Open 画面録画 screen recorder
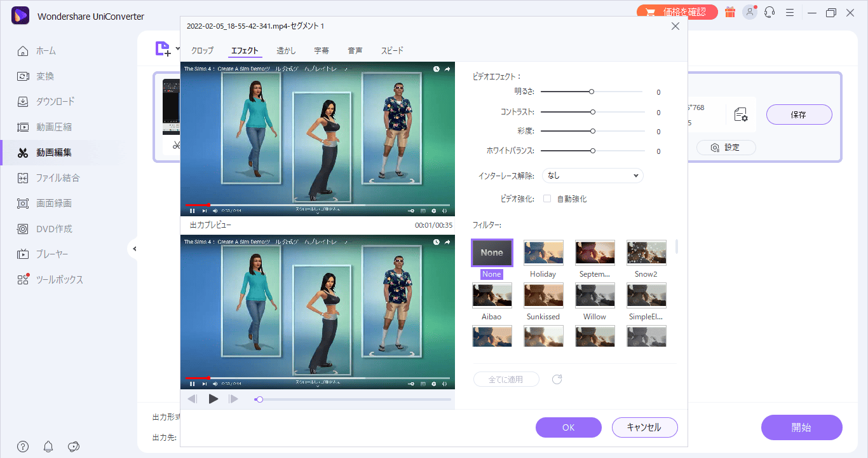The image size is (868, 458). click(44, 204)
